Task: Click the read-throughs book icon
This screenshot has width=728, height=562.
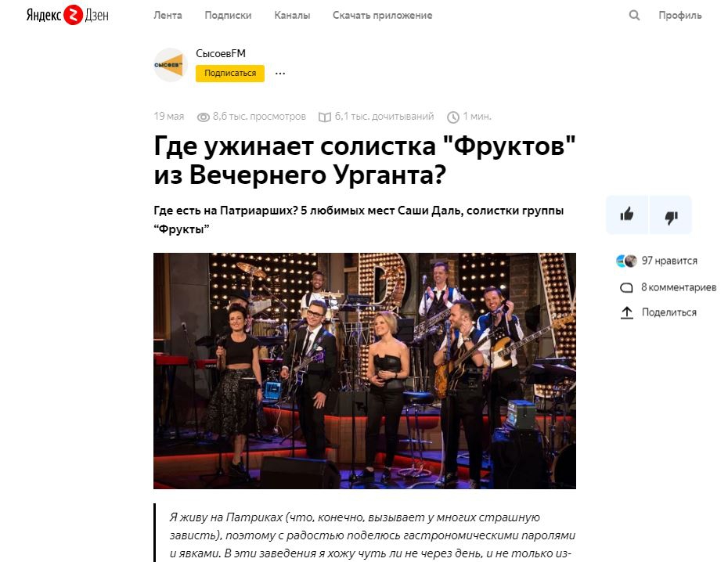Action: pyautogui.click(x=325, y=117)
